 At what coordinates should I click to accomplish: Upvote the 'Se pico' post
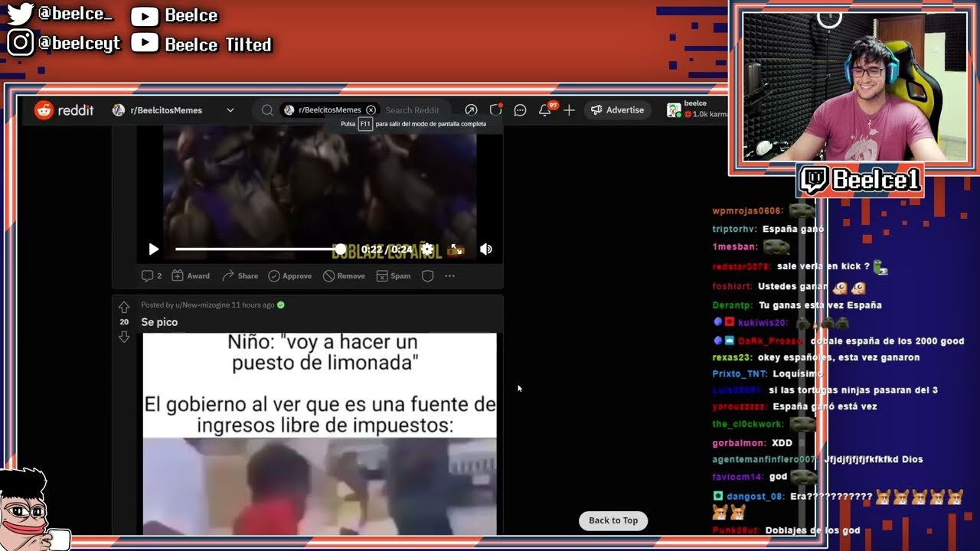pyautogui.click(x=124, y=308)
